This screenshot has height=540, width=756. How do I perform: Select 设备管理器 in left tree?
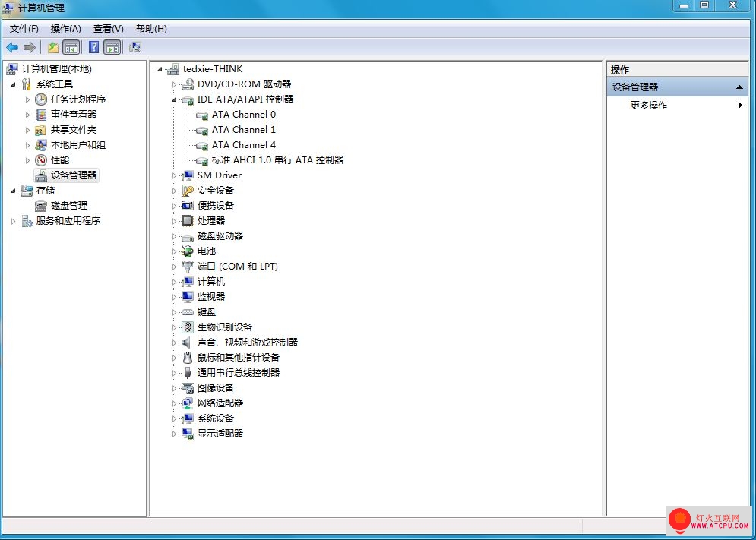(x=74, y=175)
